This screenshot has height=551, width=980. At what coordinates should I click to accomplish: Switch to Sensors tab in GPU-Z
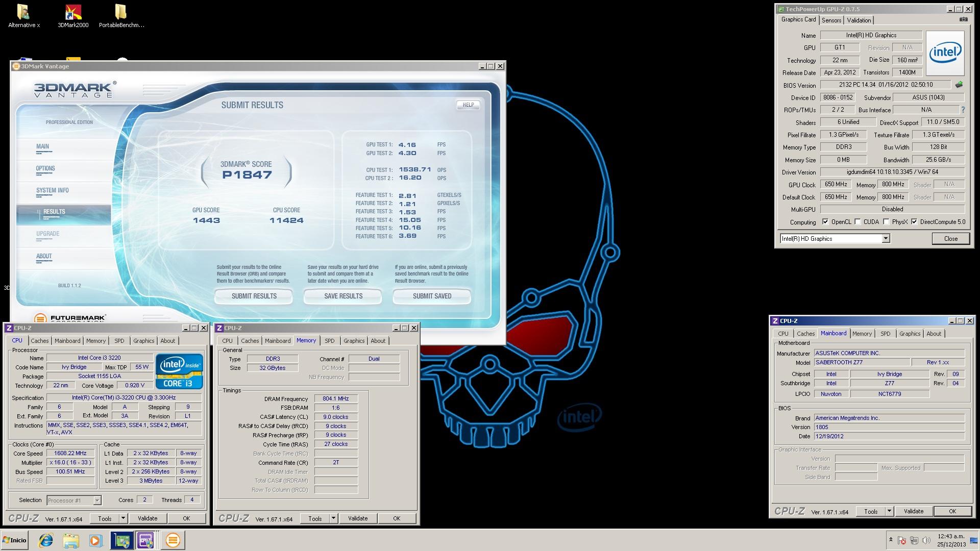point(831,20)
